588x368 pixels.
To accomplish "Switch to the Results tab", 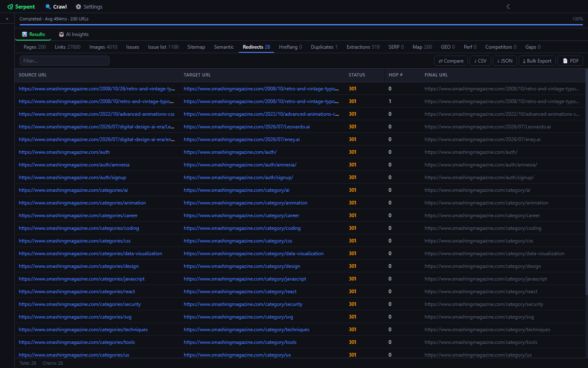I will [x=33, y=34].
